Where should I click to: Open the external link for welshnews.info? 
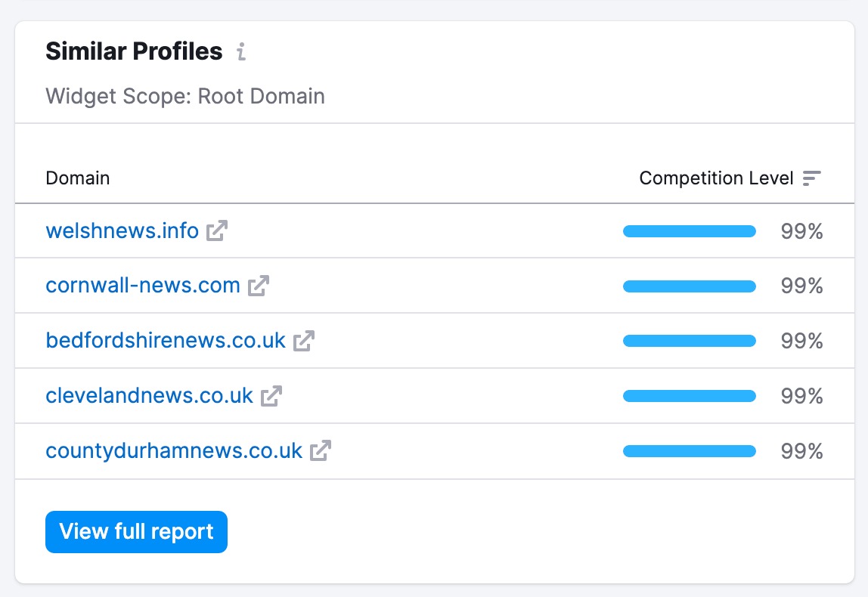point(215,231)
